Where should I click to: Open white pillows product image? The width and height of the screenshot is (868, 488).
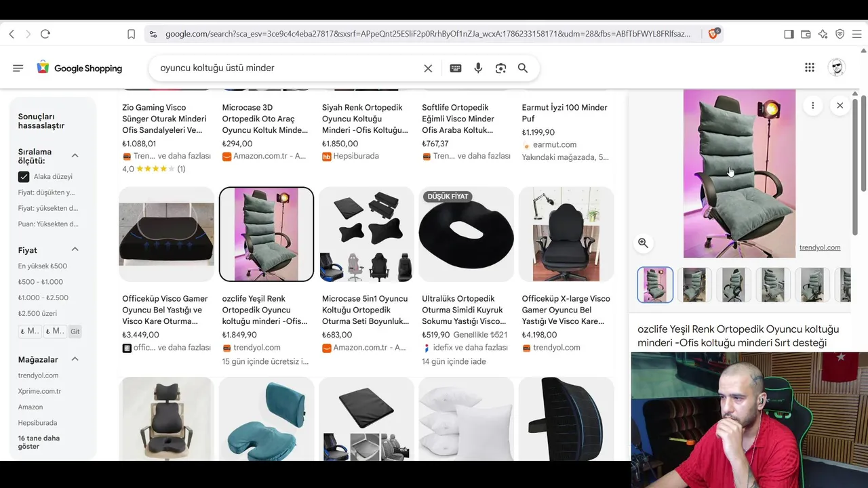pos(467,419)
